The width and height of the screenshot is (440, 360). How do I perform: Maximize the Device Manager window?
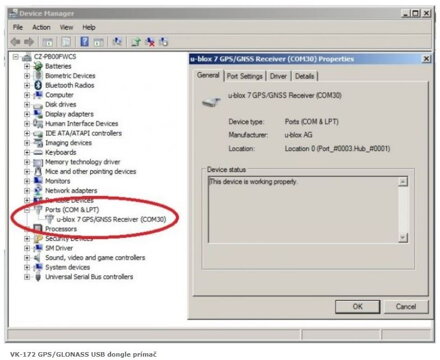tap(415, 14)
